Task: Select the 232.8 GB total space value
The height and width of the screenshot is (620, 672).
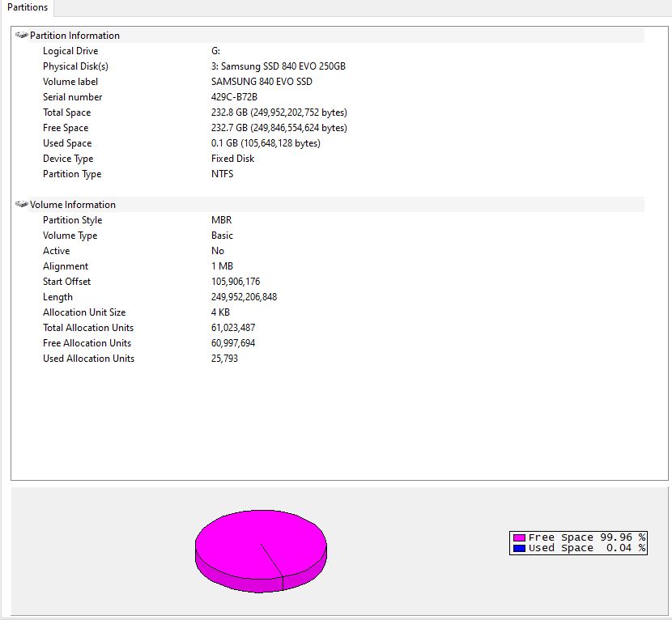Action: (279, 113)
